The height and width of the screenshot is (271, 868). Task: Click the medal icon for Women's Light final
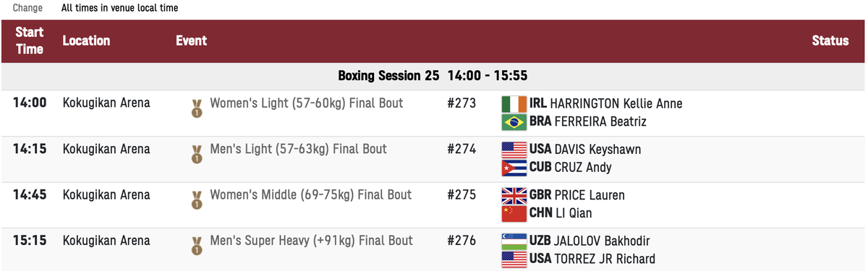(196, 108)
